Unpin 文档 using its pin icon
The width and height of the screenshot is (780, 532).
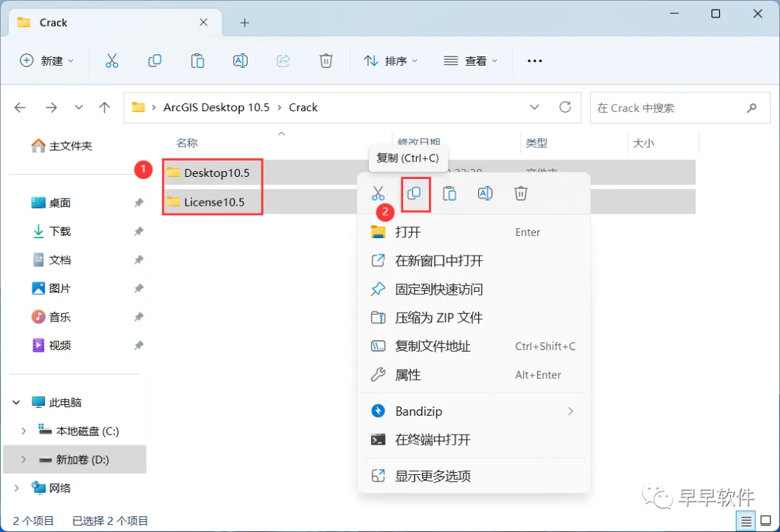139,260
